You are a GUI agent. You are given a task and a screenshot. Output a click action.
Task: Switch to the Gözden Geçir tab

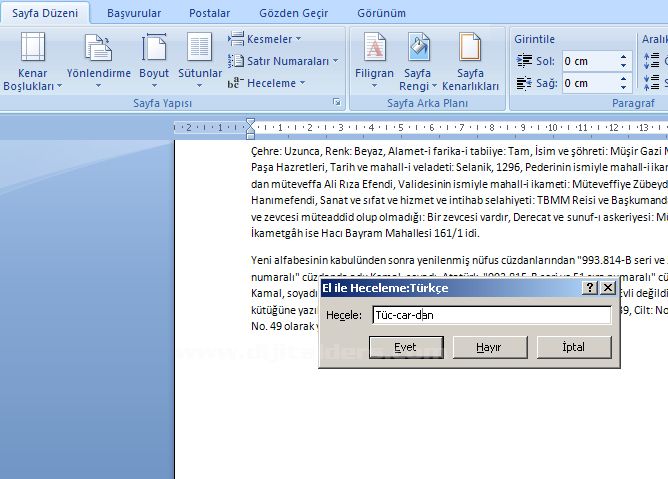point(294,13)
